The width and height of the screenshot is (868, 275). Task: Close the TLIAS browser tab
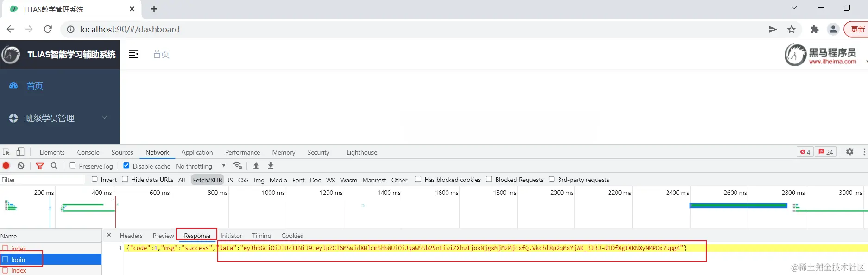tap(132, 9)
